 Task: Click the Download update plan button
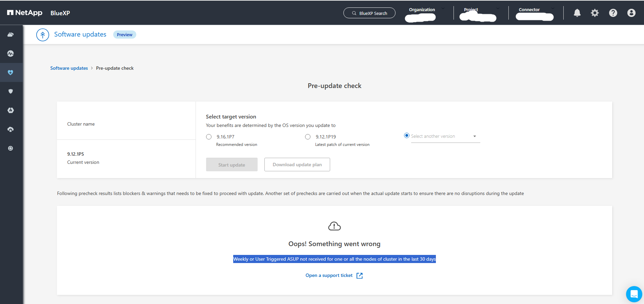(x=297, y=165)
